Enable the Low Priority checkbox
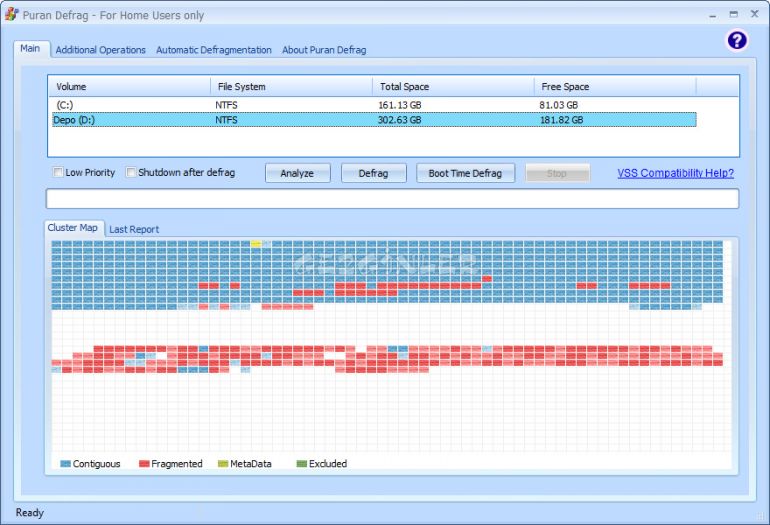Screen dimensions: 770x525 tap(58, 173)
